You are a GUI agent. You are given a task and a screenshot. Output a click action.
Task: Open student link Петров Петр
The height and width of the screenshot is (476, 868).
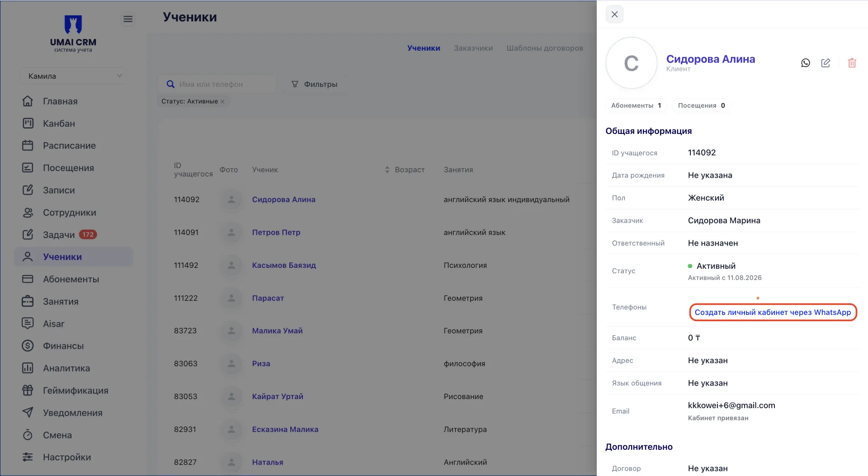[276, 233]
